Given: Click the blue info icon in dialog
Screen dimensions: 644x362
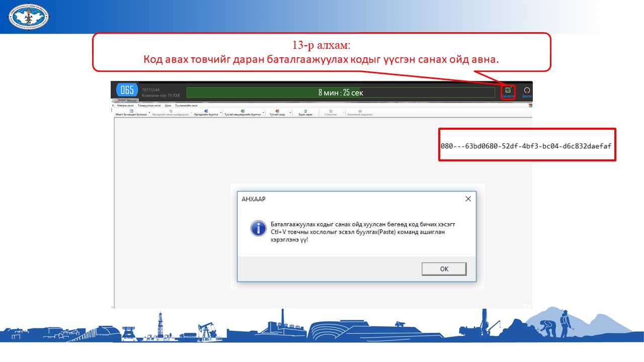Looking at the screenshot, I should pos(259,228).
